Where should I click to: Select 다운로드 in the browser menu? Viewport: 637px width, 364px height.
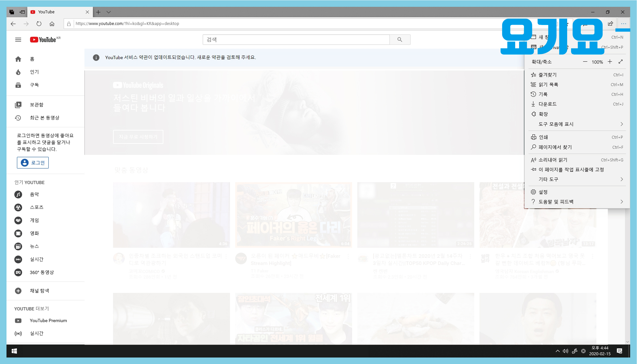[x=547, y=104]
